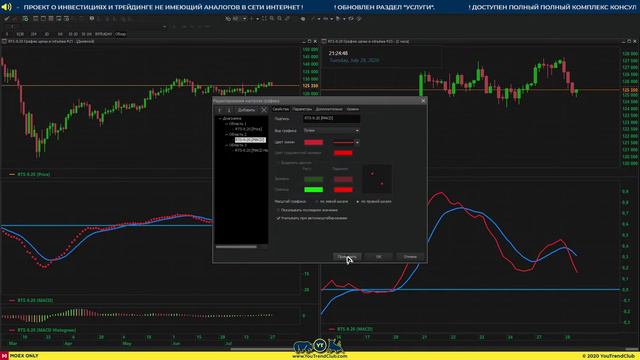The image size is (640, 360).
Task: Click the checkmark icon at toolbar start
Action: 7,19
